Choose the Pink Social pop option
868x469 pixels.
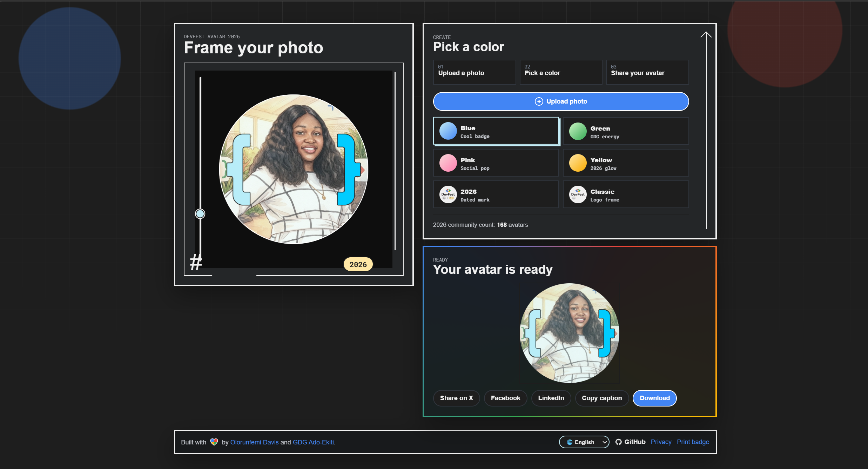[x=496, y=163]
